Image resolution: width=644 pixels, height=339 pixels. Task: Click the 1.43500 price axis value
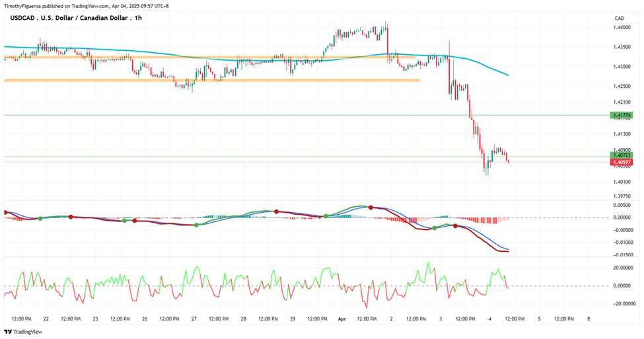pos(622,48)
